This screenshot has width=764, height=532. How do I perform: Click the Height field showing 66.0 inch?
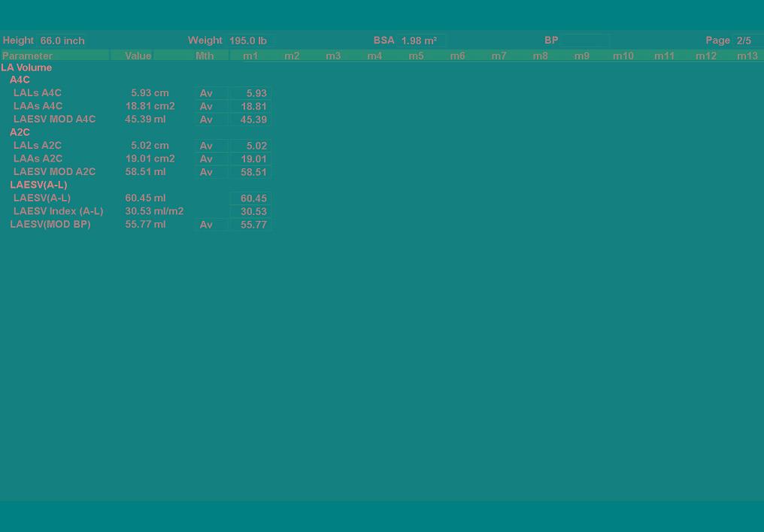tap(62, 41)
